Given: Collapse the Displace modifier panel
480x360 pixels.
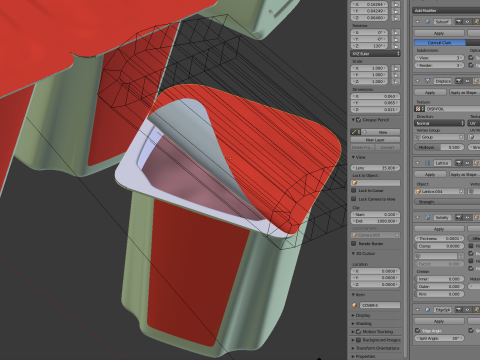Looking at the screenshot, I should pyautogui.click(x=418, y=81).
